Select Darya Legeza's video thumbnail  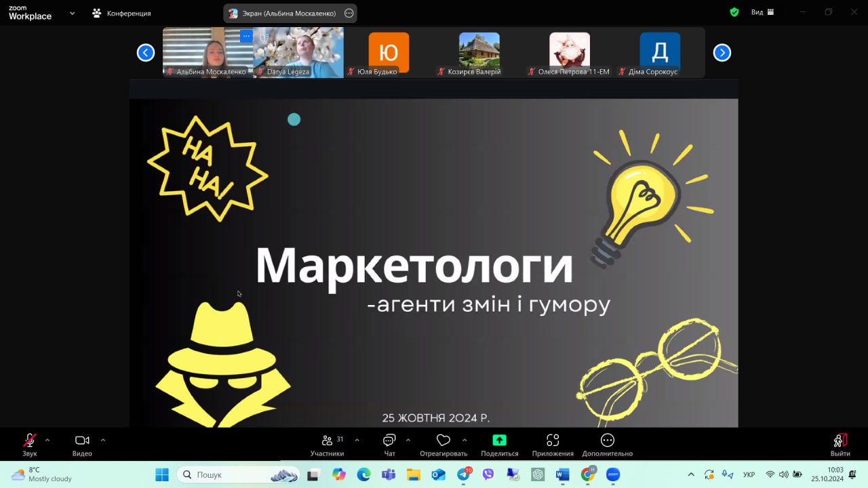click(298, 52)
